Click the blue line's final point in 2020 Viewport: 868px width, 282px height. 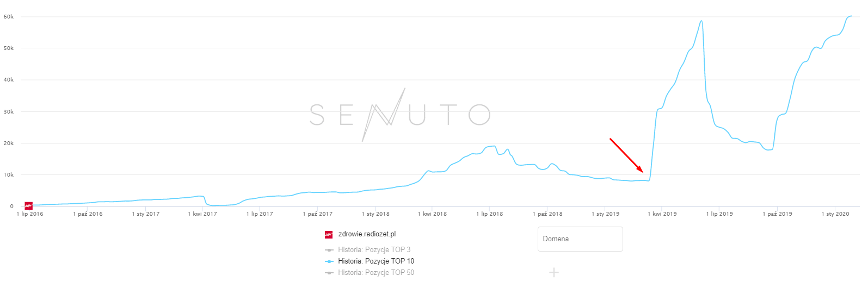(851, 16)
